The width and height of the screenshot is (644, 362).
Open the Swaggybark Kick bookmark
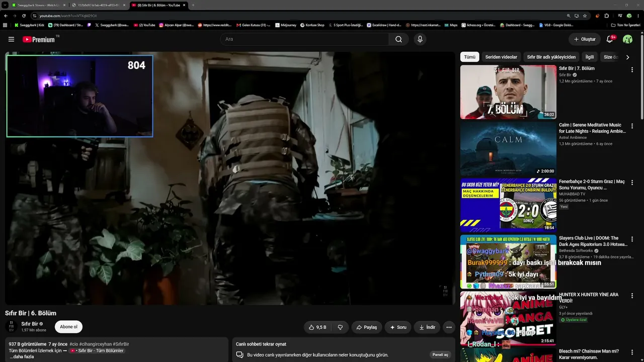point(30,25)
